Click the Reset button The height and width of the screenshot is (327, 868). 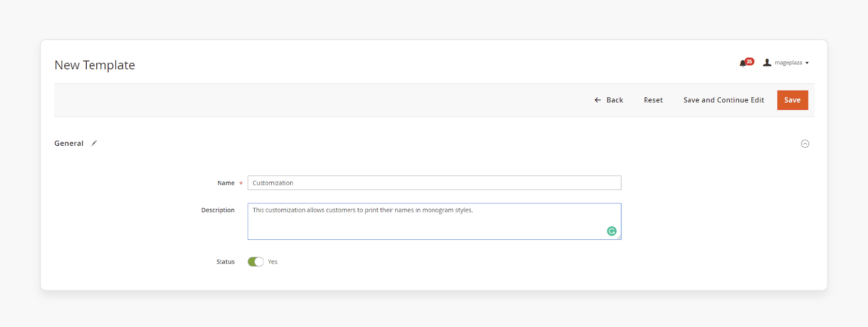(x=653, y=100)
